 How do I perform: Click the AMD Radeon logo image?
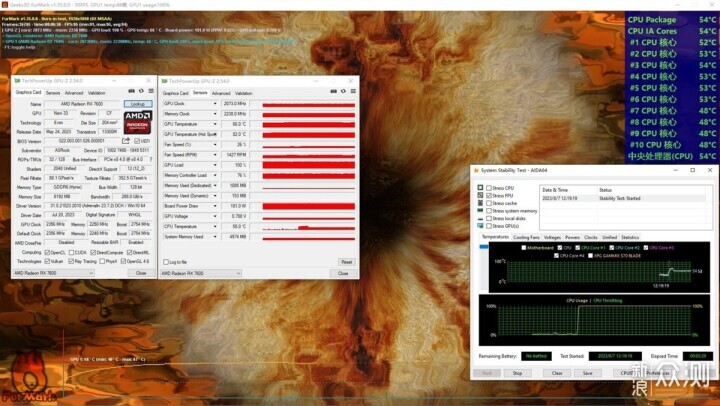138,122
